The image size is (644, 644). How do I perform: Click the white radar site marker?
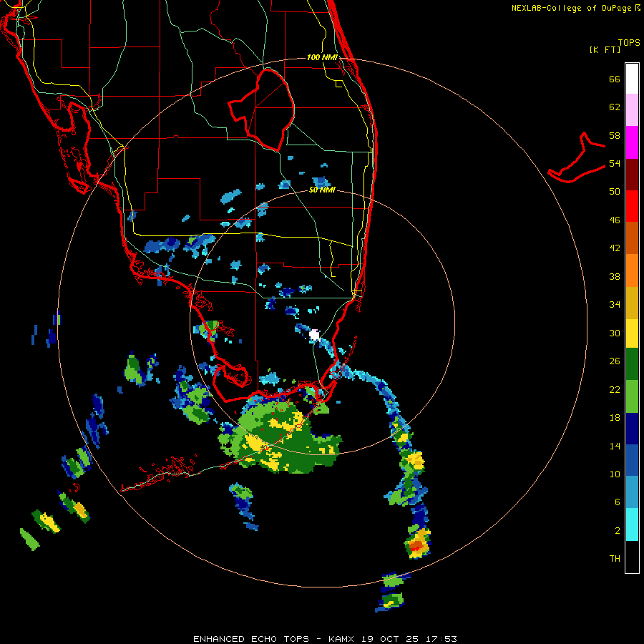[315, 335]
